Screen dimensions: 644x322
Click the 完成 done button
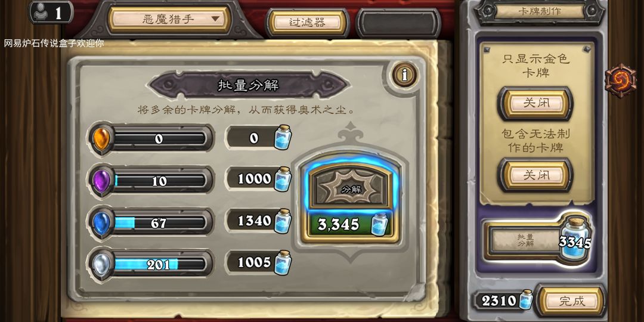[572, 301]
